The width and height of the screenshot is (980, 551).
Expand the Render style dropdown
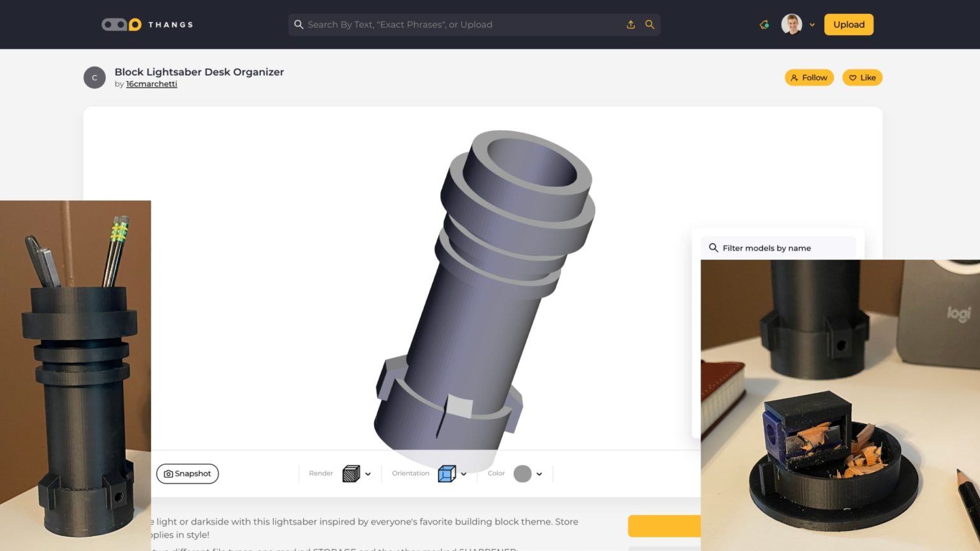[x=368, y=474]
